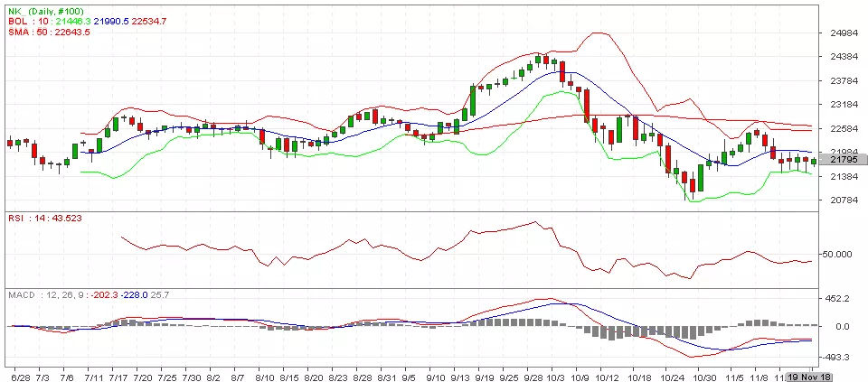Click the current price tag 21795
The height and width of the screenshot is (382, 868).
pyautogui.click(x=844, y=160)
